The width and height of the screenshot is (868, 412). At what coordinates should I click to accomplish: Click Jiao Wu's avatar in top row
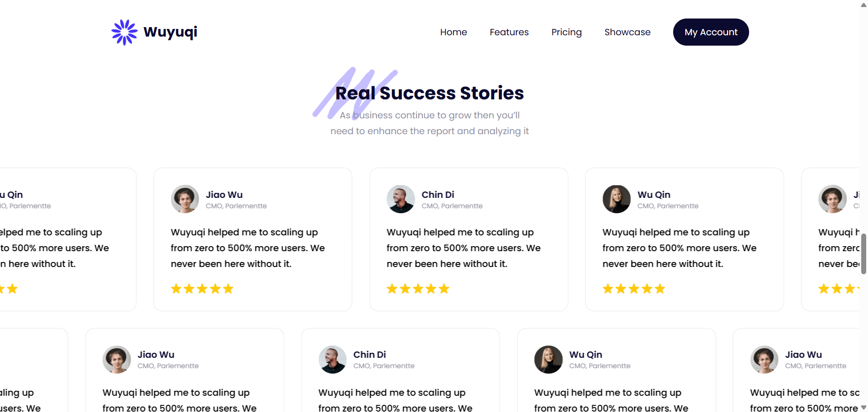pos(185,199)
